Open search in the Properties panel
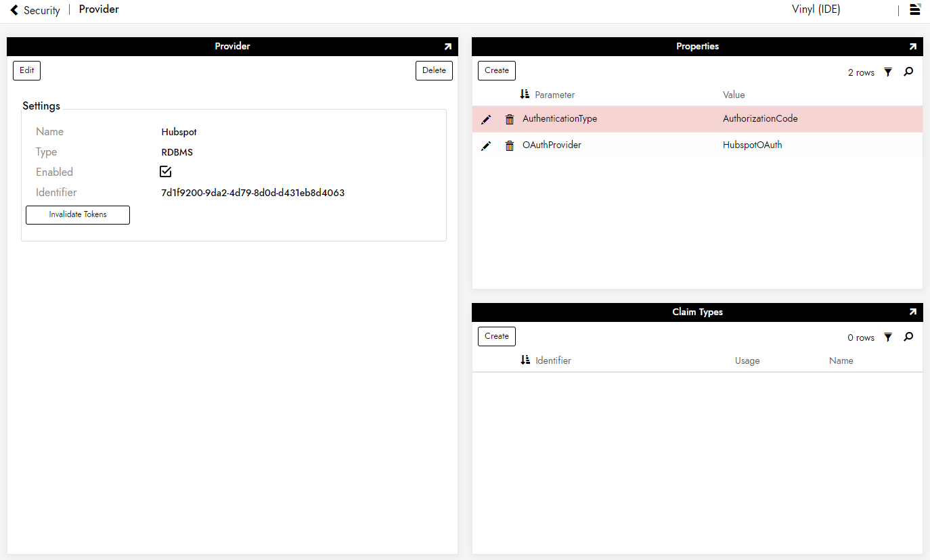The width and height of the screenshot is (930, 560). [x=908, y=72]
